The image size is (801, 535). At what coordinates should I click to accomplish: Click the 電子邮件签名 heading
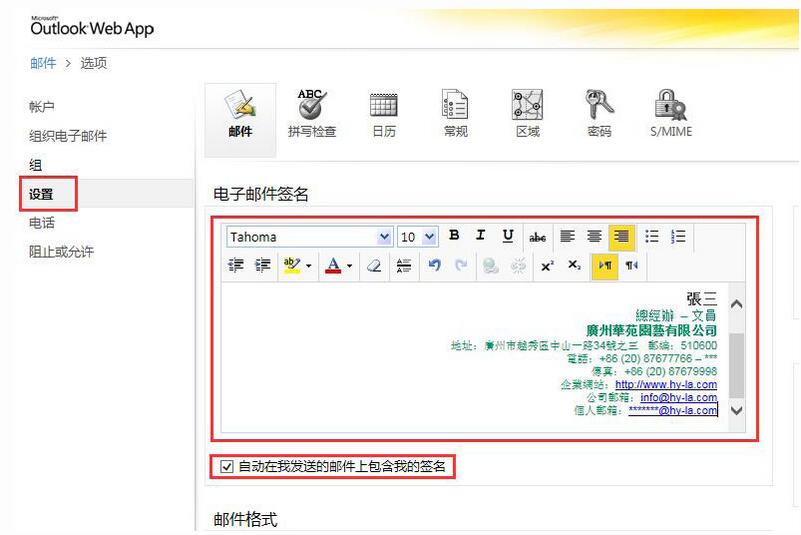[x=261, y=194]
